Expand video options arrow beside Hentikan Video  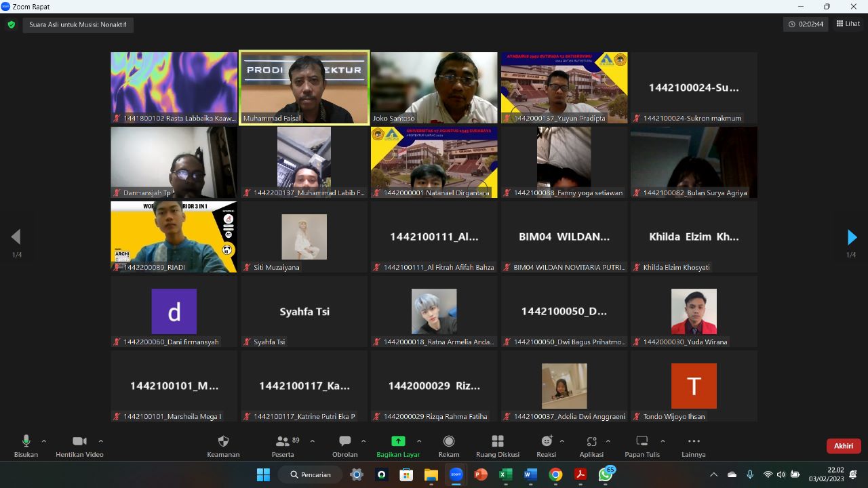(x=100, y=441)
